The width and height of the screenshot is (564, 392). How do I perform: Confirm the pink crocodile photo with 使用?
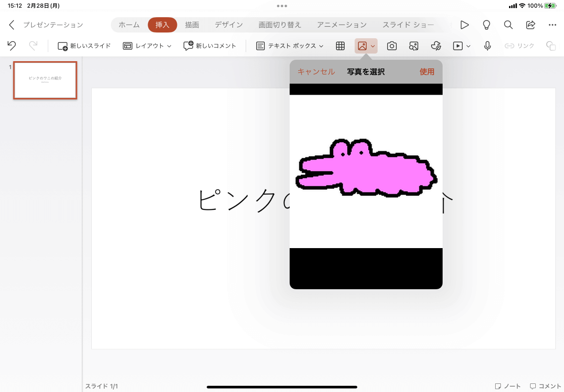(x=426, y=71)
